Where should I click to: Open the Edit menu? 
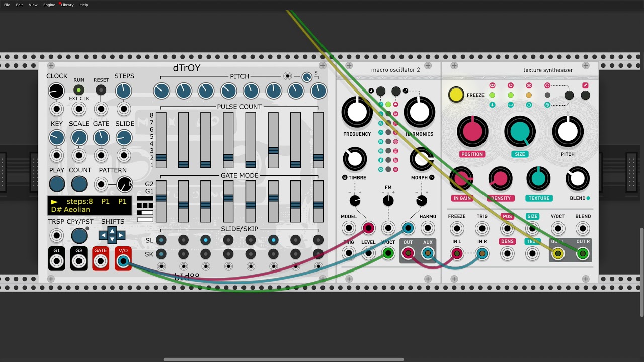19,5
